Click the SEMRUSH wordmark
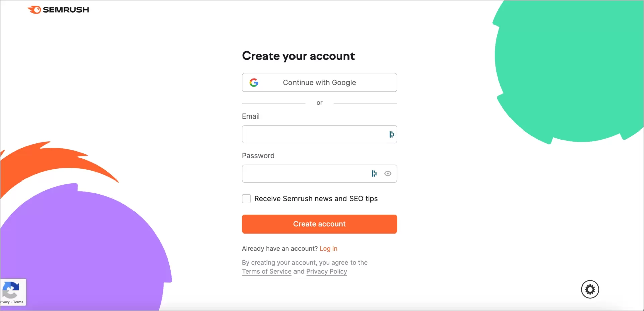 (66, 10)
